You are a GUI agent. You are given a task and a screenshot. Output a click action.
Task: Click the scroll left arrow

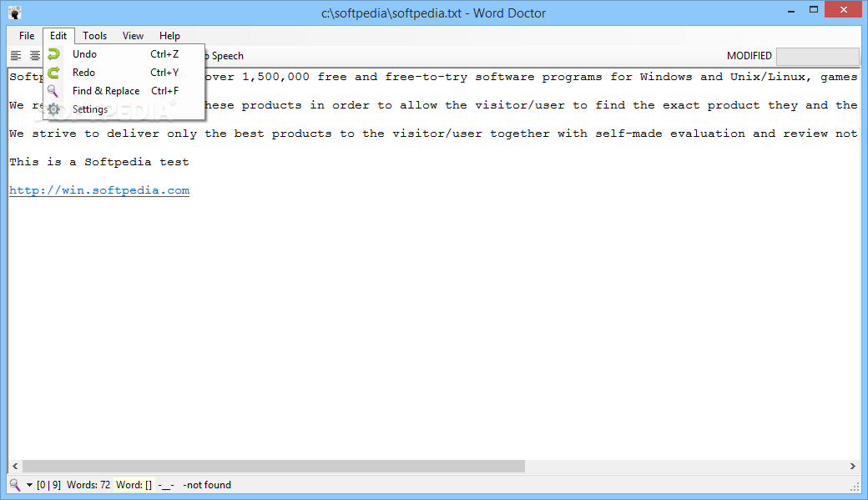[15, 467]
